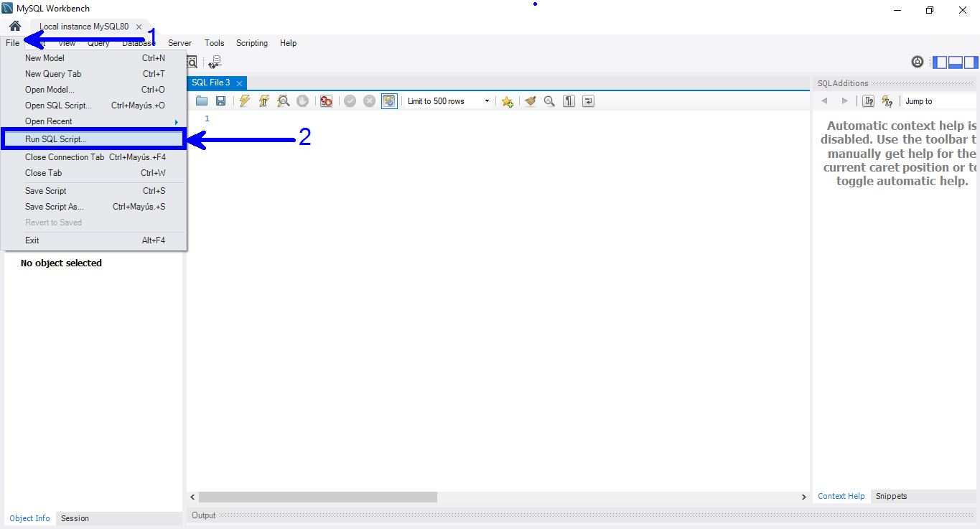Beautify the SQL query with broom icon
The width and height of the screenshot is (980, 529).
(x=531, y=100)
